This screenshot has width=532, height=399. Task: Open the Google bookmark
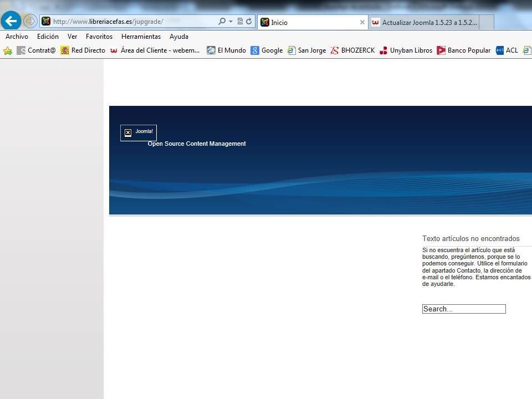(267, 50)
